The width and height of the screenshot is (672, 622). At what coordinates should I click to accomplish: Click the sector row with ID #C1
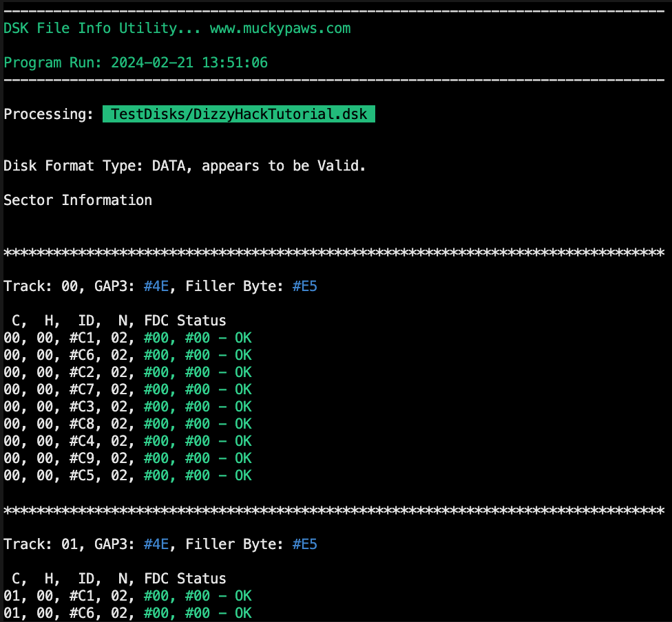tap(127, 337)
